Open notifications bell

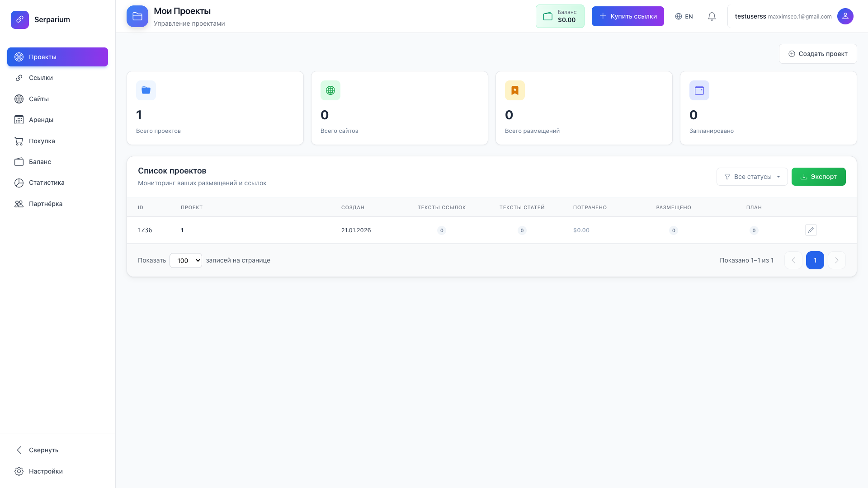712,16
